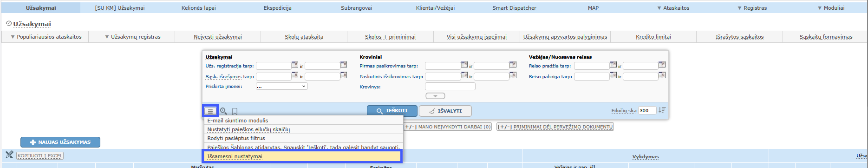868x168 pixels.
Task: Click the Vykdymas column header
Action: tap(646, 157)
